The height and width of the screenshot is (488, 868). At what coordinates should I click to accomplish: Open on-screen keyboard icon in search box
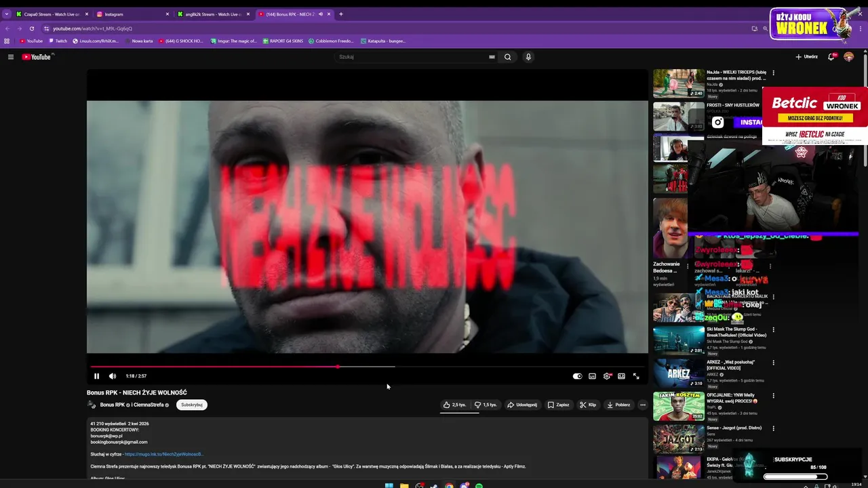[x=492, y=57]
